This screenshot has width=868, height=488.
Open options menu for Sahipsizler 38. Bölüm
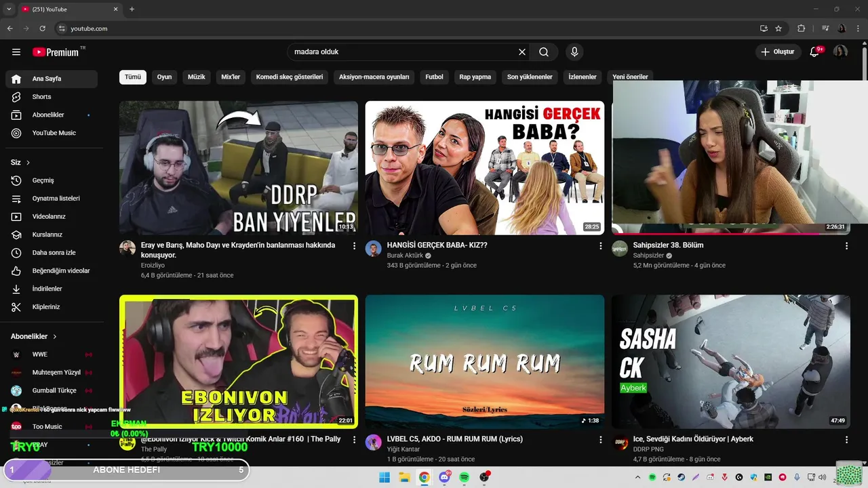click(846, 246)
